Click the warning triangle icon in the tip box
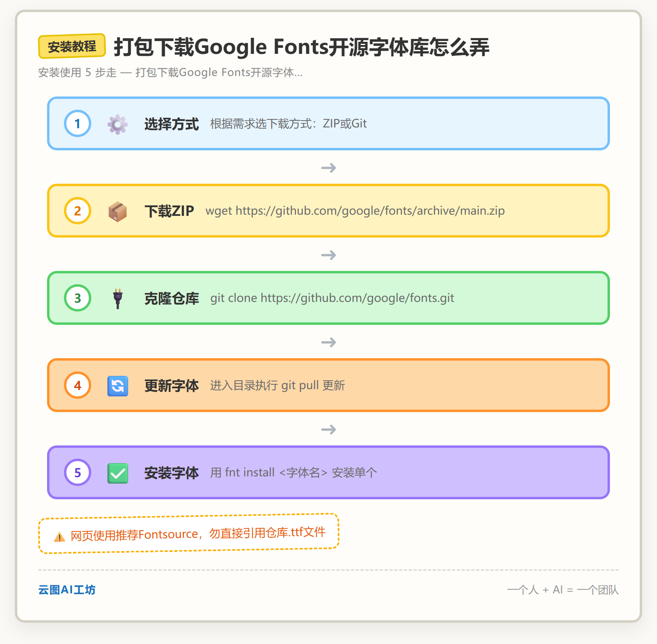This screenshot has height=644, width=657. pyautogui.click(x=60, y=537)
